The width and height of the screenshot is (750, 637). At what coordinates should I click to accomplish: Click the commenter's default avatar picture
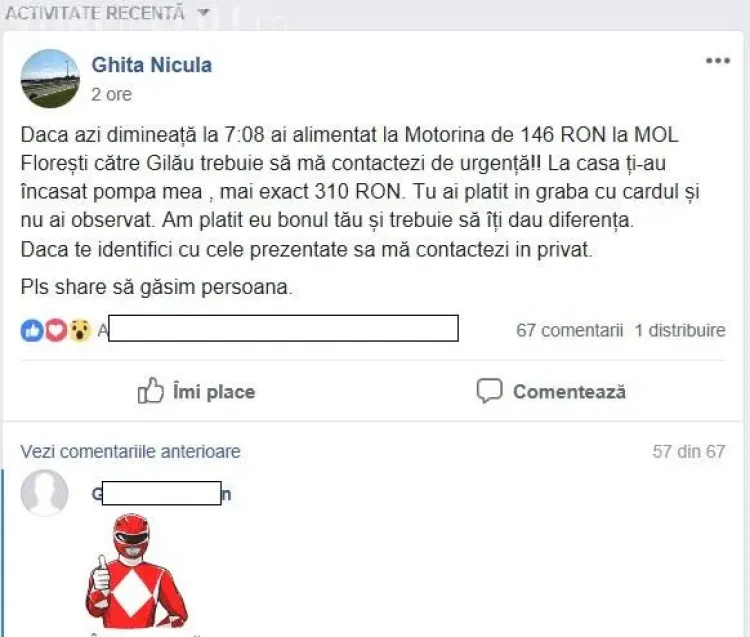tap(44, 493)
